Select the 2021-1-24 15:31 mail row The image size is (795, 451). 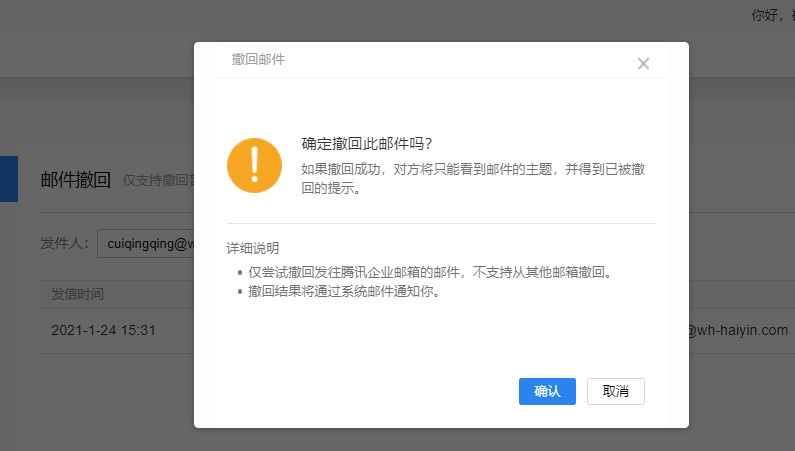tap(103, 330)
